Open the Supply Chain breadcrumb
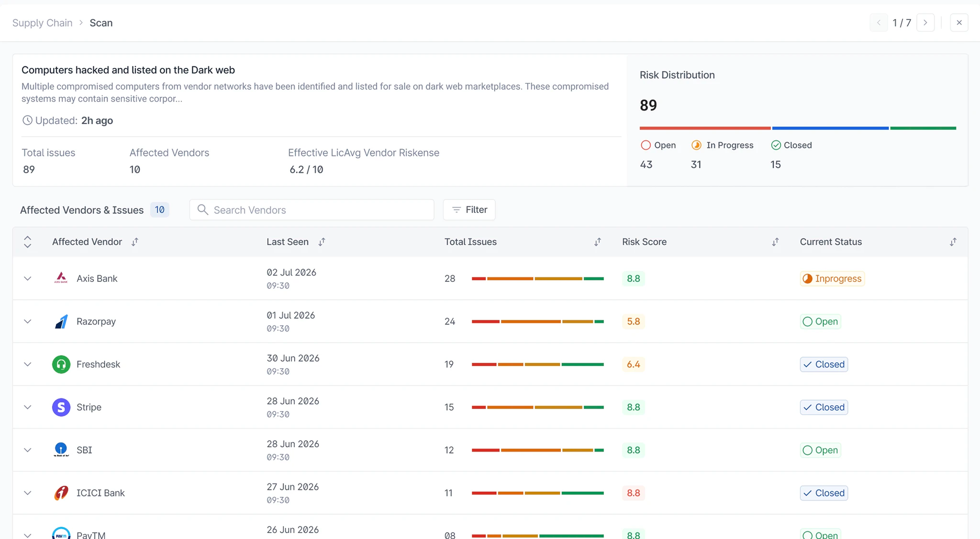 tap(42, 23)
